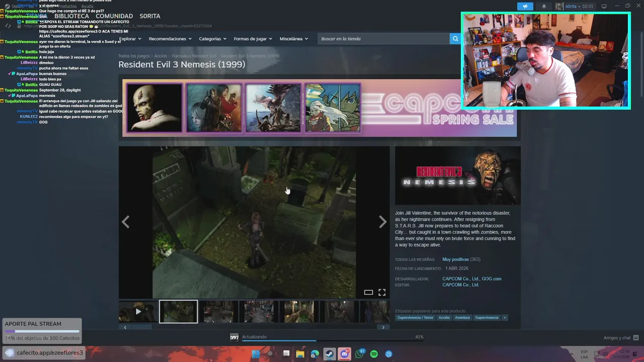Screen dimensions: 644x362
Task: Select the highlighted graveyard screenshot thumbnail
Action: tap(178, 312)
